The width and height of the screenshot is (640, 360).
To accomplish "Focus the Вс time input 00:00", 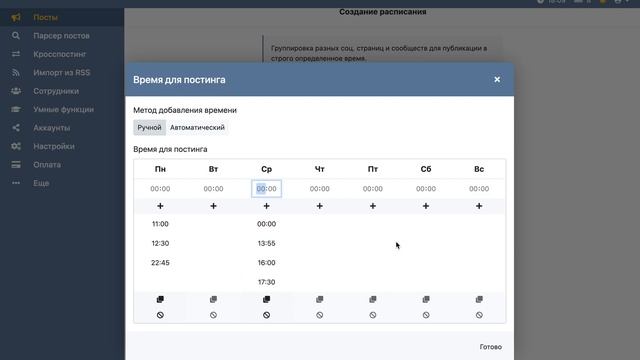I will [x=479, y=189].
